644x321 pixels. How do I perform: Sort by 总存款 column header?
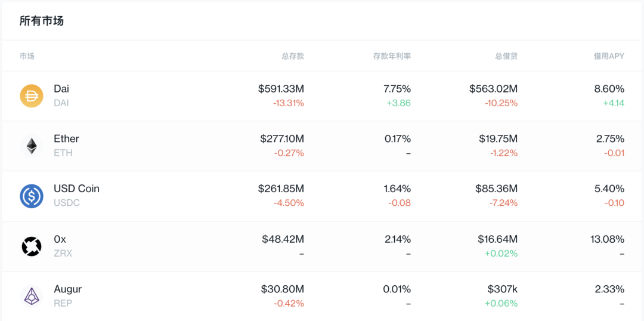tap(293, 56)
